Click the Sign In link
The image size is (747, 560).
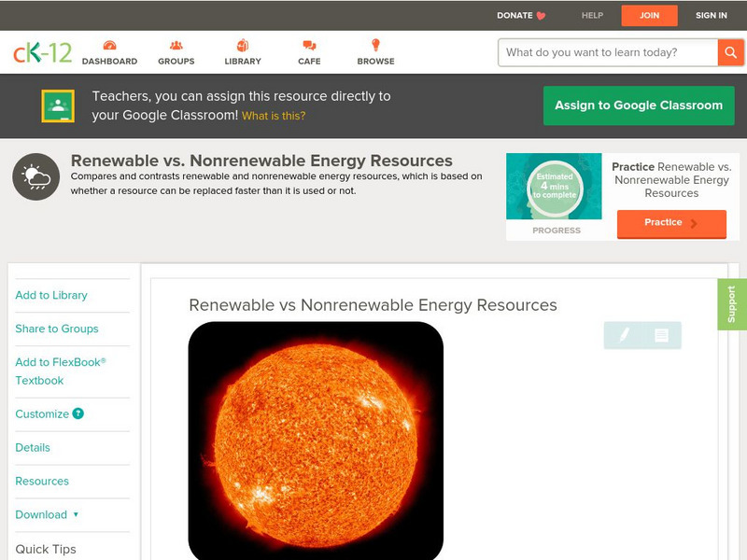pos(711,15)
